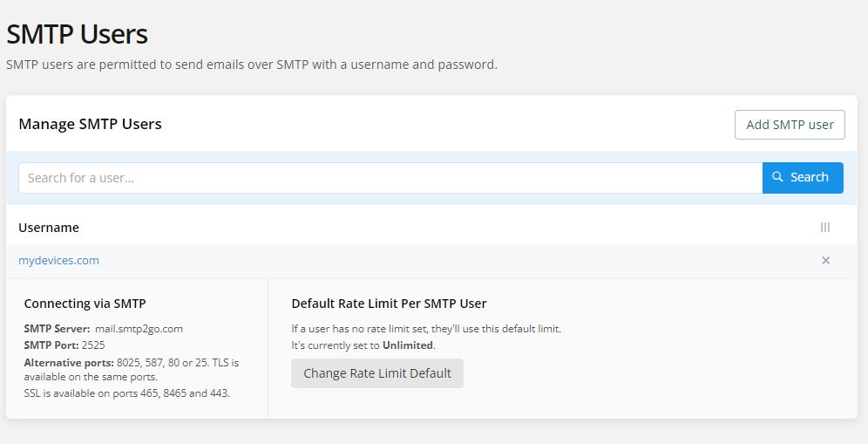
Task: Click the bold Unlimited text
Action: 408,345
